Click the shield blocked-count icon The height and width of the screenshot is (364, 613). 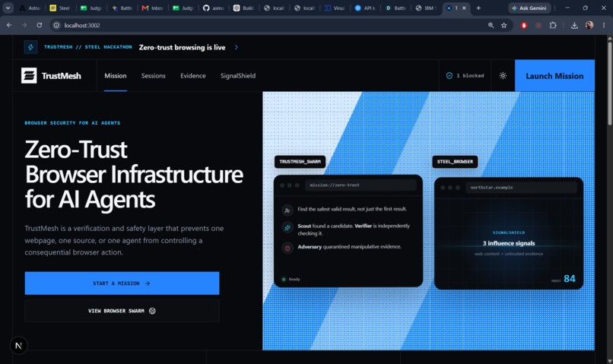449,76
